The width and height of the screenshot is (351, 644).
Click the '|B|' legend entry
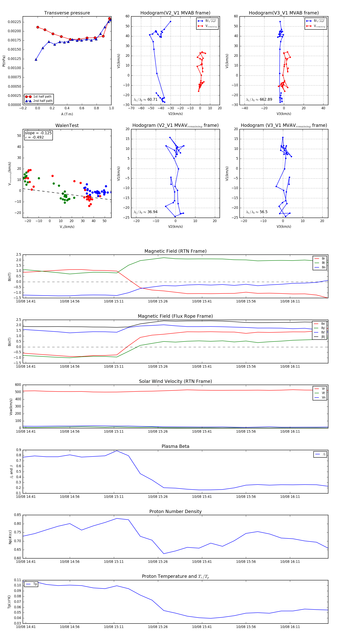pyautogui.click(x=320, y=337)
